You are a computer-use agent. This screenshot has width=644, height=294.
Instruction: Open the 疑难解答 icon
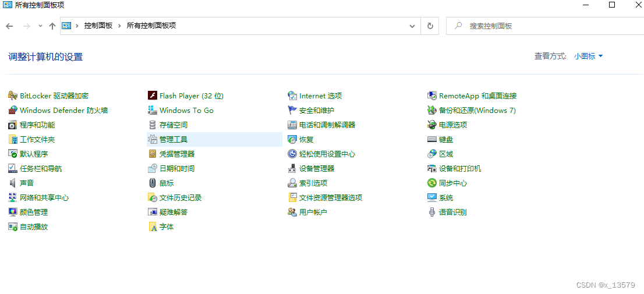[153, 212]
